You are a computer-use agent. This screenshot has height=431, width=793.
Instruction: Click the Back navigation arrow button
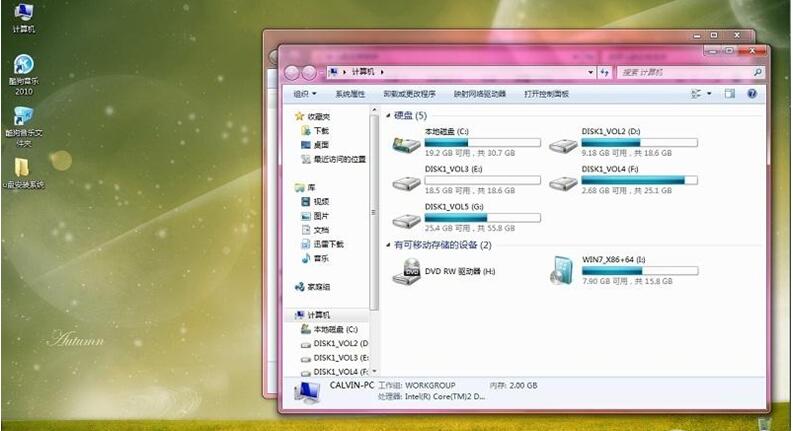[292, 73]
